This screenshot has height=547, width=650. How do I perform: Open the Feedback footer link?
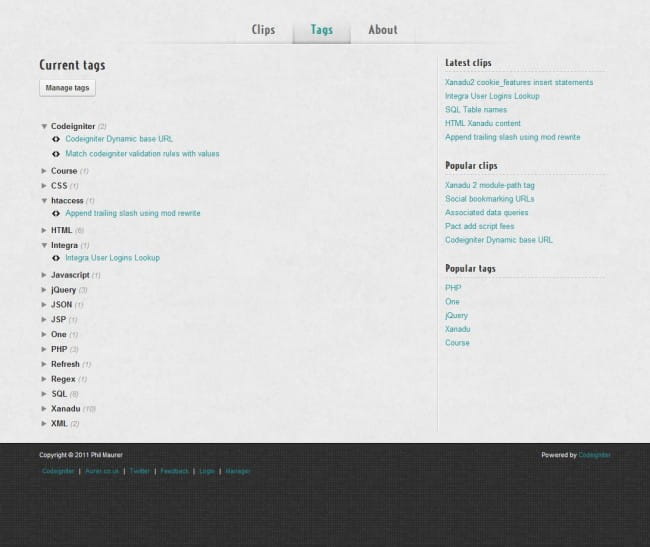174,471
